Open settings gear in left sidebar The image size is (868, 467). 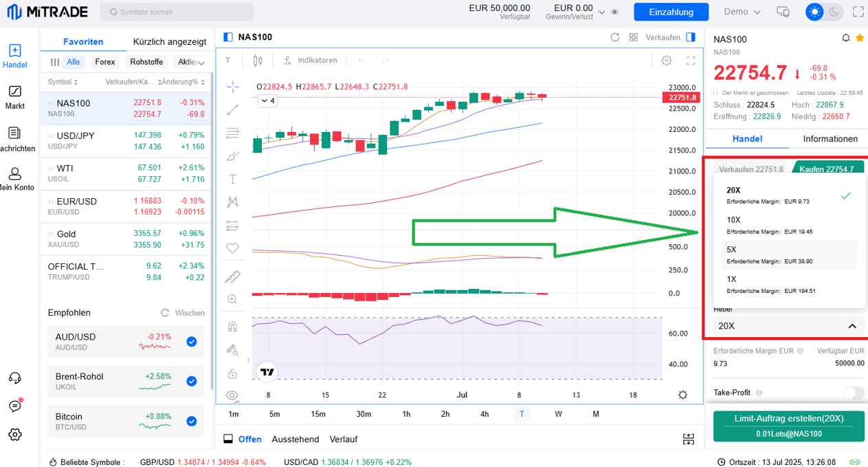tap(15, 434)
